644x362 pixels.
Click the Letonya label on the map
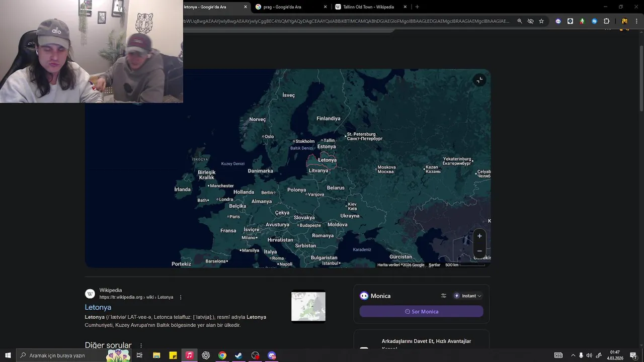click(327, 160)
